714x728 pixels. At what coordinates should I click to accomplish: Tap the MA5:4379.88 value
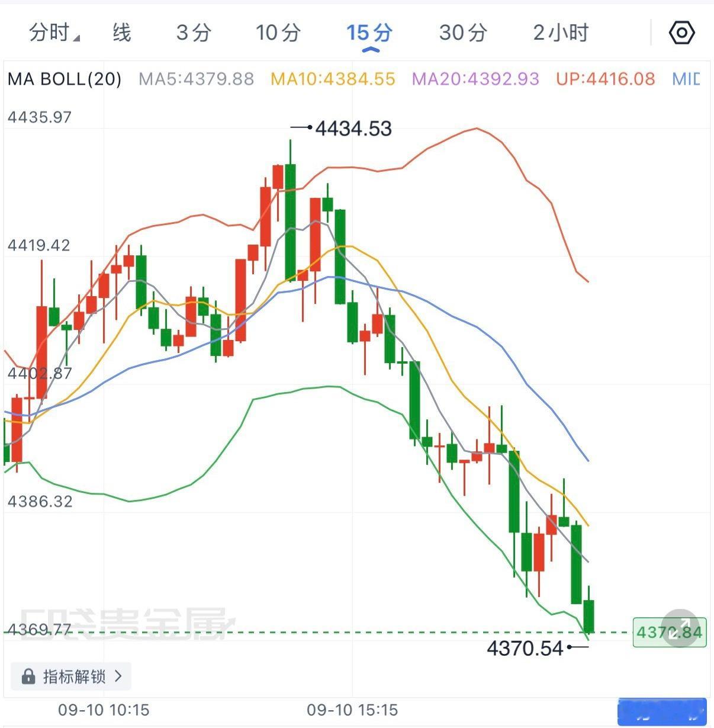[196, 79]
